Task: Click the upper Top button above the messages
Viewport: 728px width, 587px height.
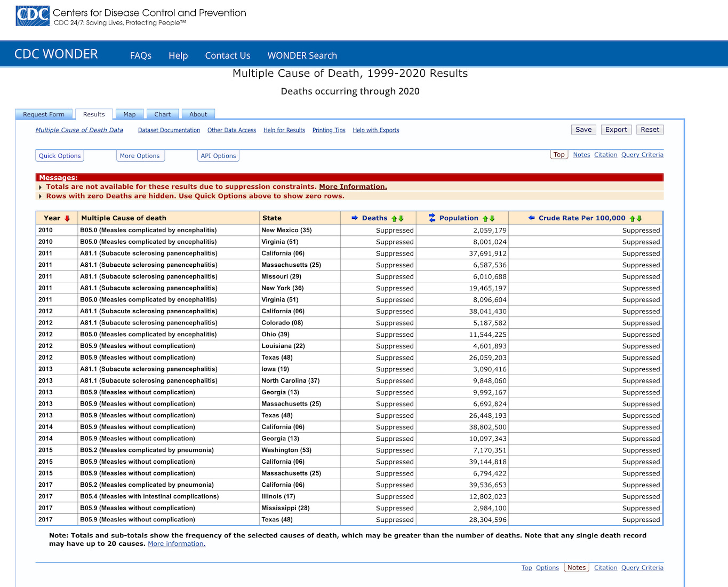Action: [559, 155]
